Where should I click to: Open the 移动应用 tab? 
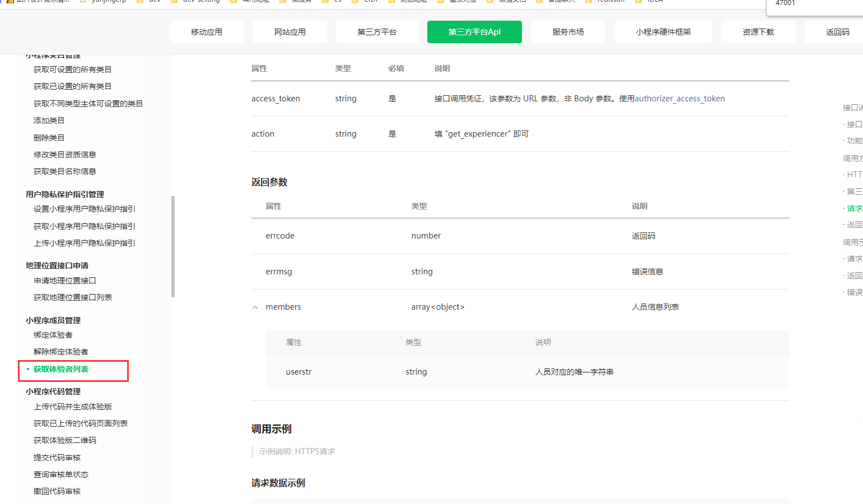coord(207,32)
